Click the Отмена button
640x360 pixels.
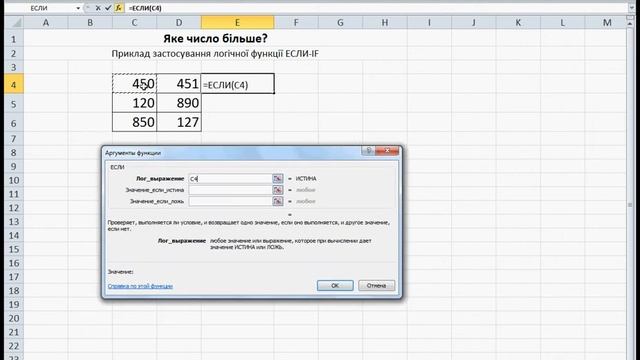pyautogui.click(x=376, y=285)
